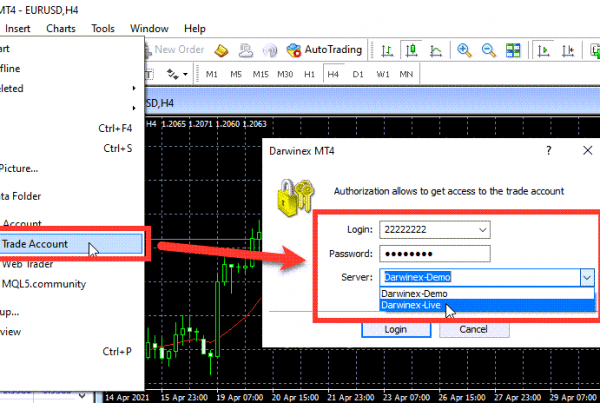Choose MQL5.community menu entry

point(72,284)
